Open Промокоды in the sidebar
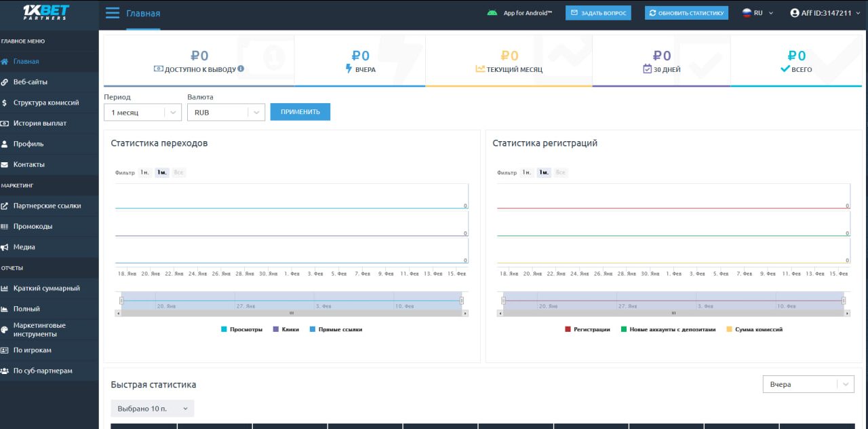This screenshot has height=429, width=868. (x=33, y=226)
